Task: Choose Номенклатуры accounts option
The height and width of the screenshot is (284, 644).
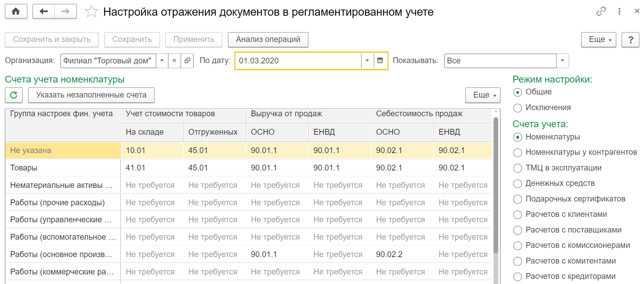Action: pyautogui.click(x=547, y=137)
